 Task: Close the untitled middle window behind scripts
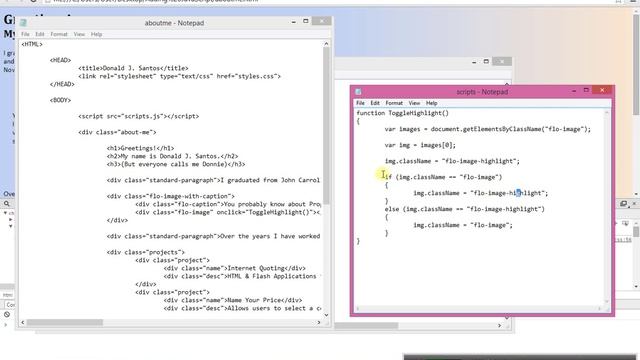502,62
